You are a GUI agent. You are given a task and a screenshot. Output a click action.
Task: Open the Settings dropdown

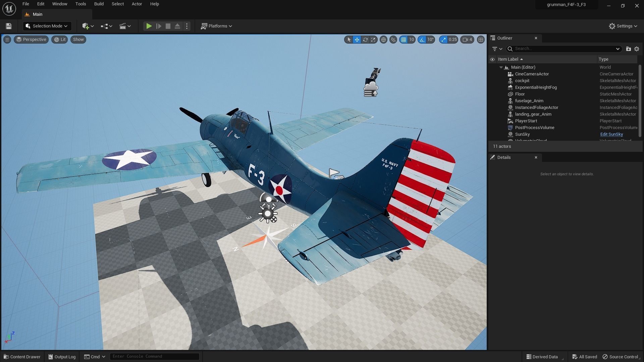point(623,26)
